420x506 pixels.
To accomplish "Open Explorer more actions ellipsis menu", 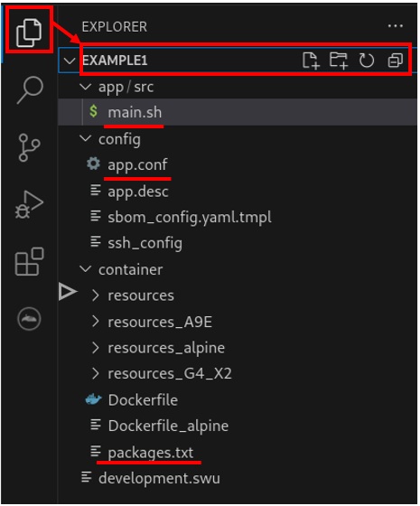I will click(x=396, y=26).
